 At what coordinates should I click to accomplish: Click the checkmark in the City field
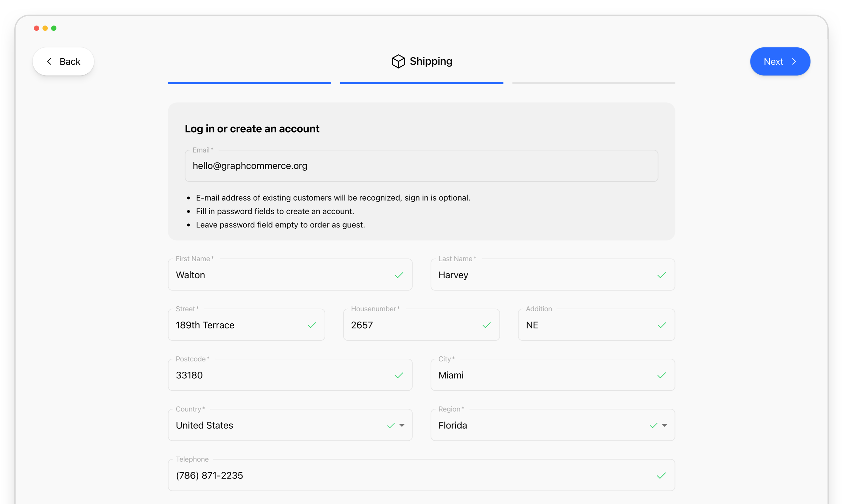click(x=661, y=375)
